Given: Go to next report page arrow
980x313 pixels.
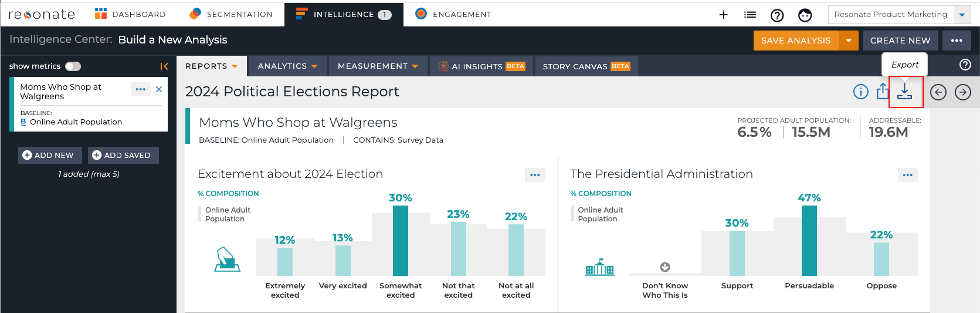Looking at the screenshot, I should click(963, 92).
